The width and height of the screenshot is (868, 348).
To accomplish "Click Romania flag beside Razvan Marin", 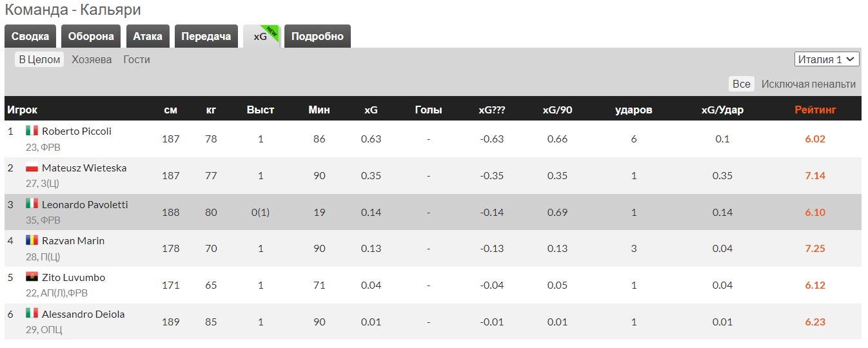I will [32, 240].
